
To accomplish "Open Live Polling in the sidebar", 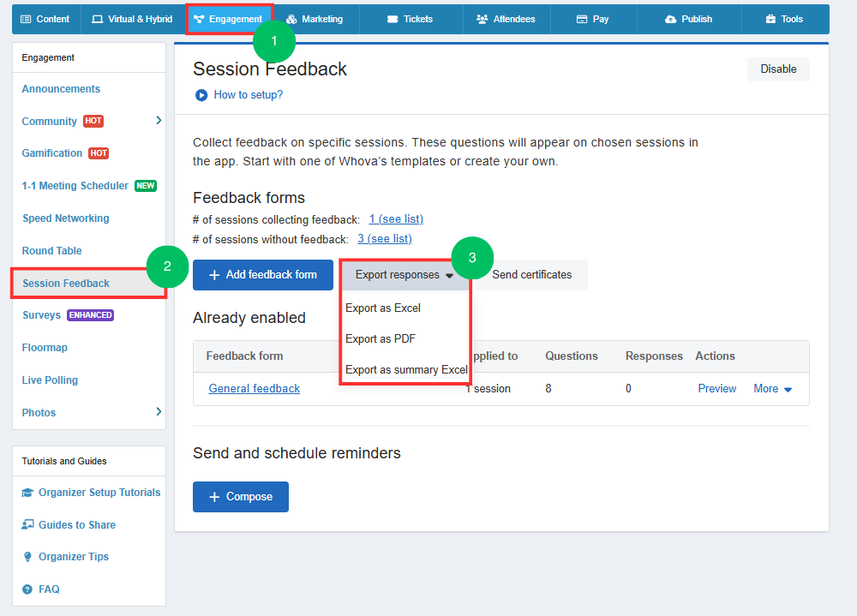I will click(50, 380).
